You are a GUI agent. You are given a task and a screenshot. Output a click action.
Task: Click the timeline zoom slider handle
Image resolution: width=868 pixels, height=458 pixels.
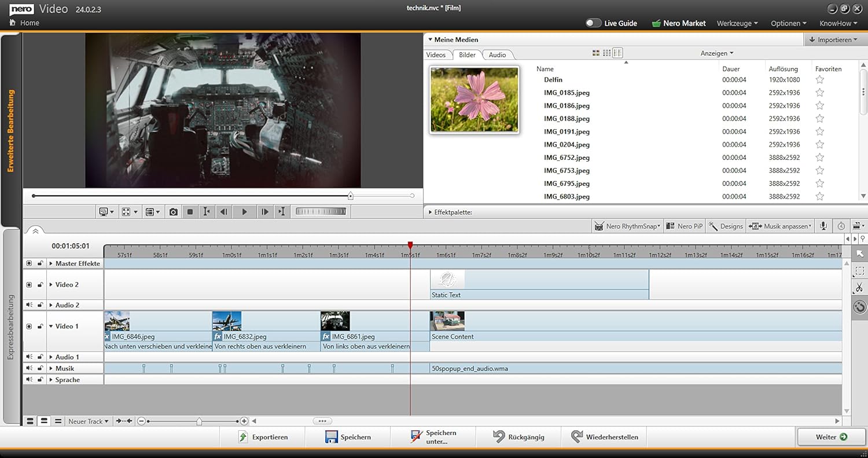click(199, 422)
